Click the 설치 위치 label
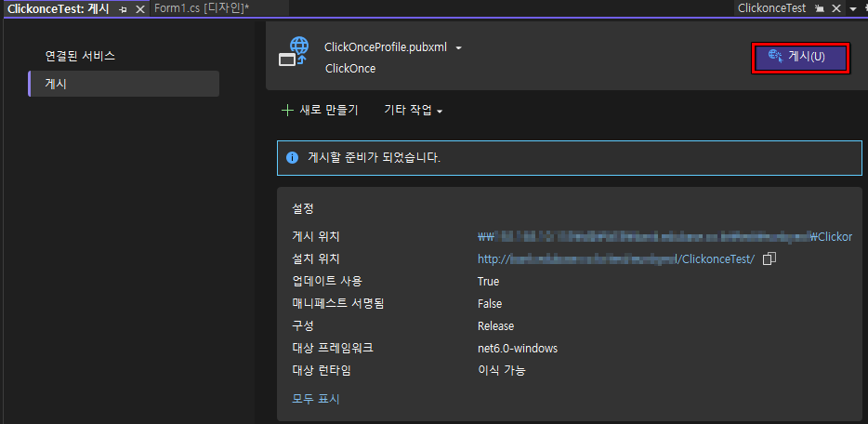This screenshot has height=424, width=868. tap(316, 259)
